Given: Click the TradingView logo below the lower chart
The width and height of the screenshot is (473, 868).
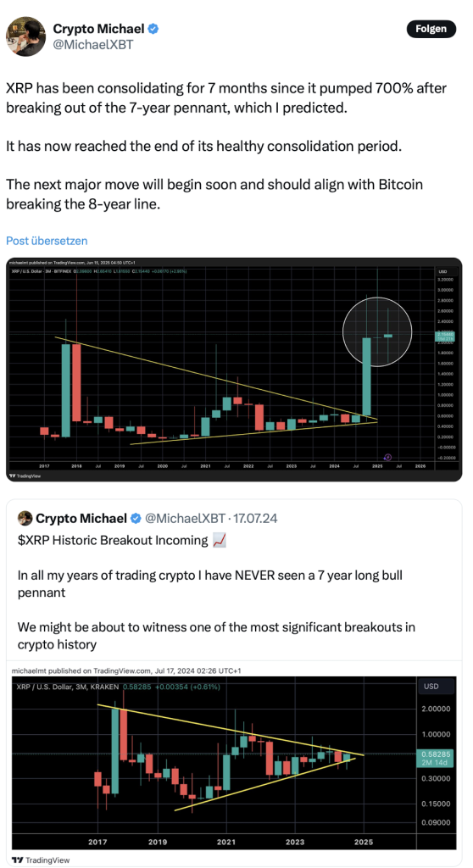Looking at the screenshot, I should (x=36, y=860).
